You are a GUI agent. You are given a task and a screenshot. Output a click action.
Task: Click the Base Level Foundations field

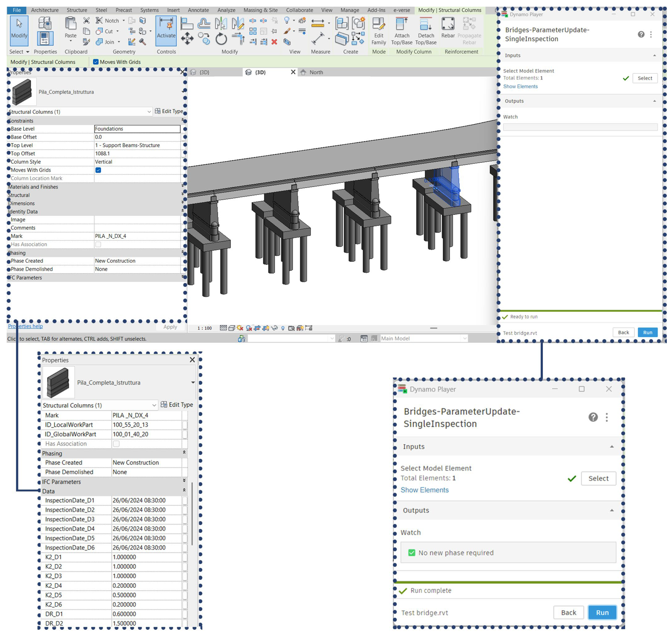[137, 129]
